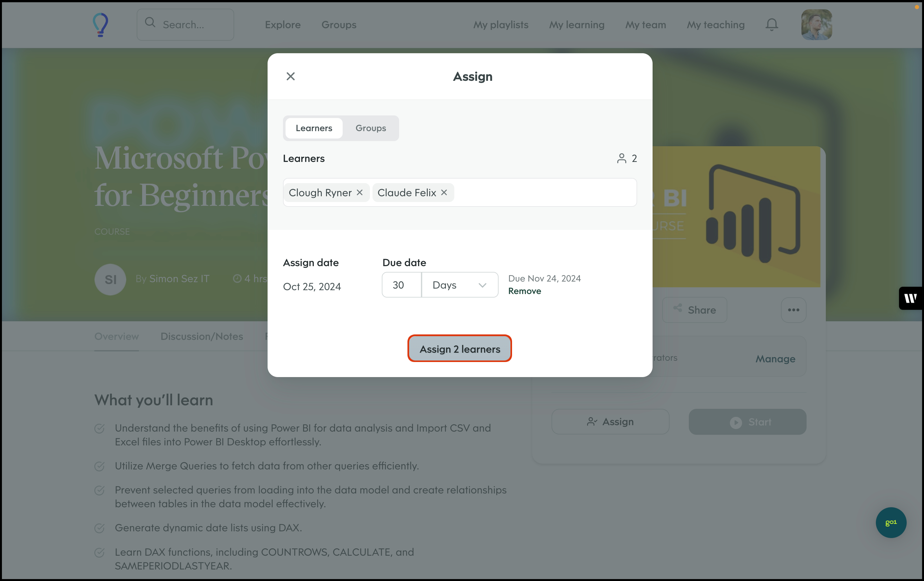
Task: Go to My playlists
Action: tap(501, 25)
